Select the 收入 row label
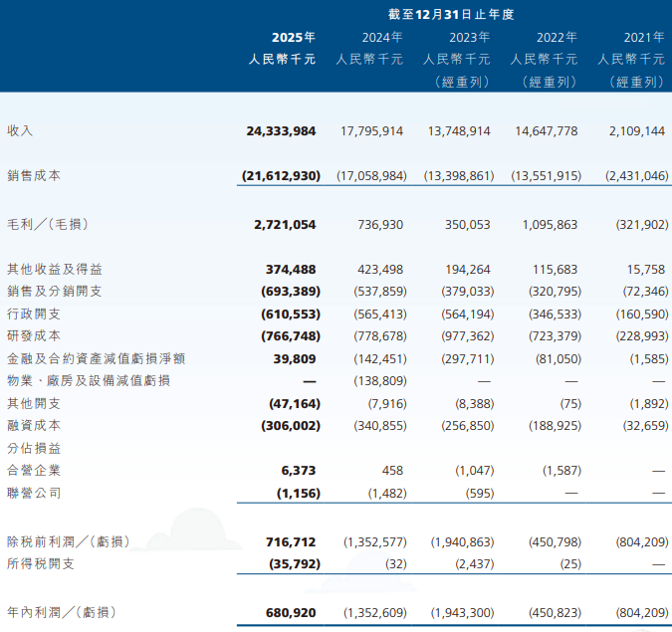The width and height of the screenshot is (672, 632). coord(20,130)
